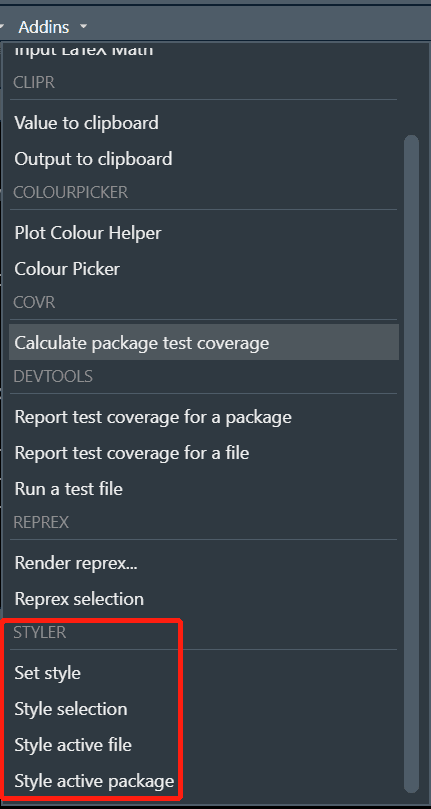Select Run a test file
Screen dimensions: 431x809
(204, 489)
